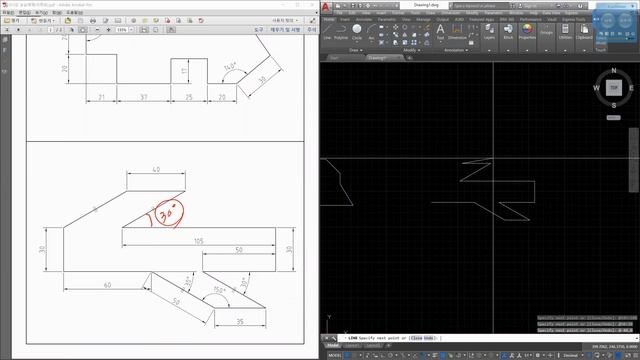Select the Line tool in AutoCAD
640x360 pixels.
click(x=327, y=31)
